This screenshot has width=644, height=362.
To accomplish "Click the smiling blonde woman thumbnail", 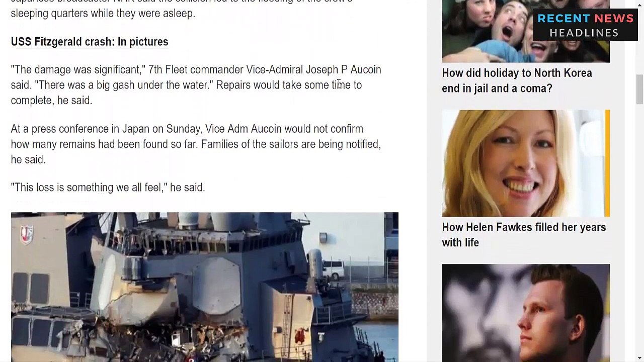I will click(x=523, y=163).
